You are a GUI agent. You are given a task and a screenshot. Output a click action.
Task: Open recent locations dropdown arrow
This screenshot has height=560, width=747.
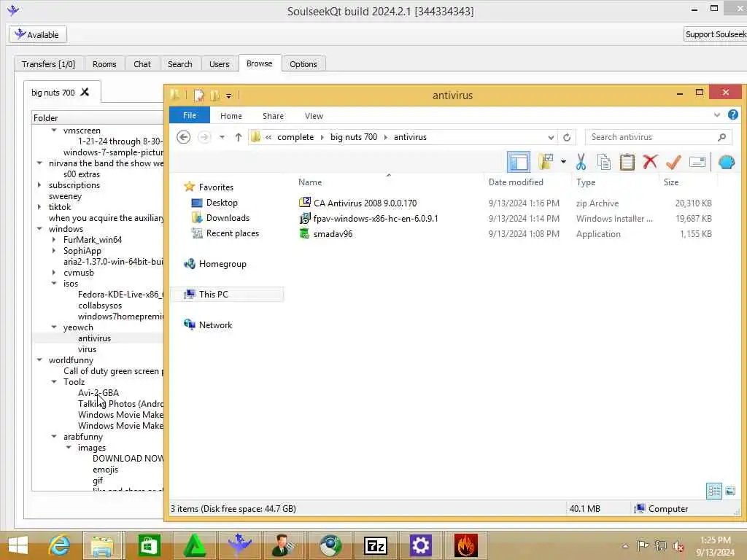tap(222, 137)
